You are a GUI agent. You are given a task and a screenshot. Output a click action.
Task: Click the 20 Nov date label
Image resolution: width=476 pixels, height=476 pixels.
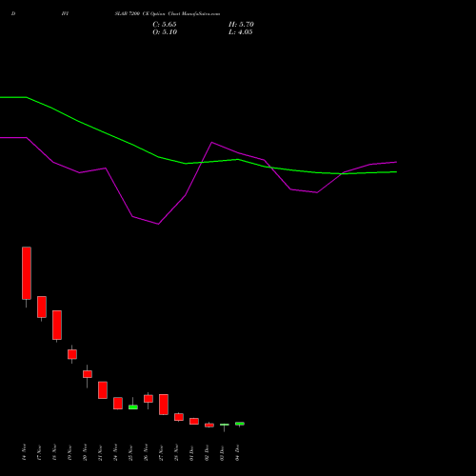coord(85,452)
